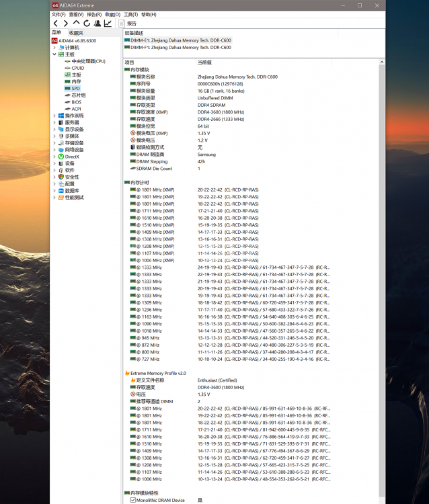The image size is (429, 504).
Task: Expand the DirectX tree node
Action: 54,157
